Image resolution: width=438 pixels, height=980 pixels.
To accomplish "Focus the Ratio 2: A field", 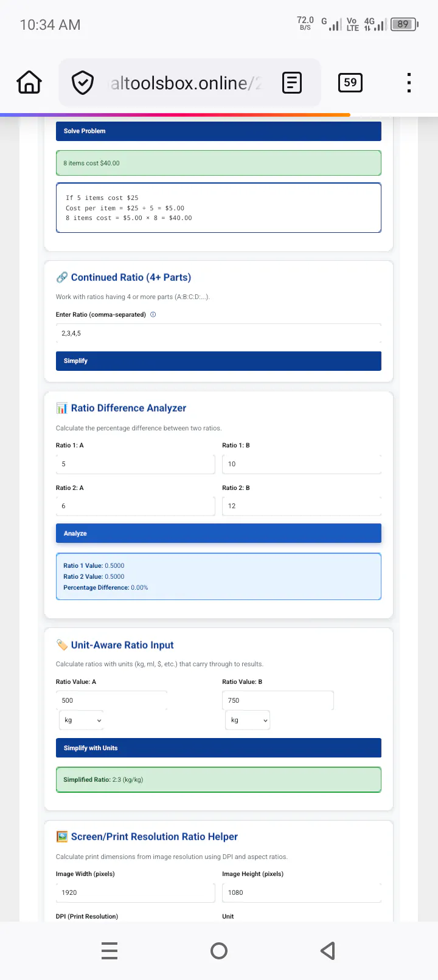I will coord(135,506).
